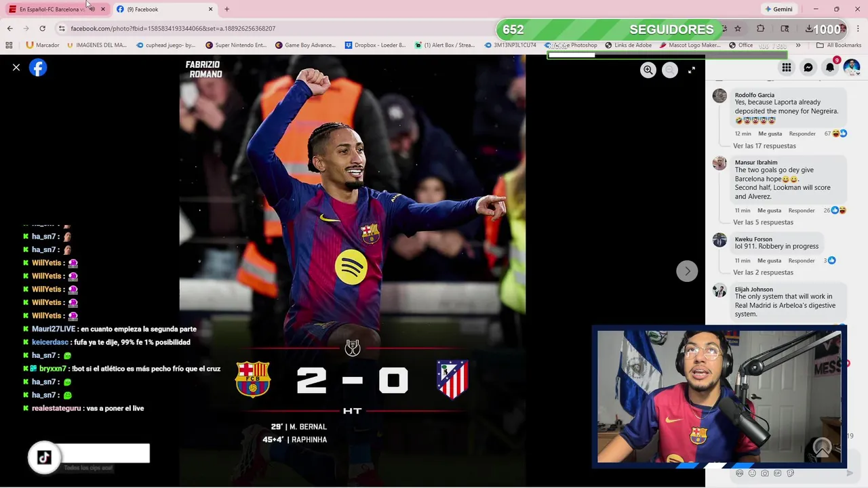Viewport: 868px width, 488px height.
Task: Open Mascot Logo Maker bookmark
Action: (x=690, y=45)
